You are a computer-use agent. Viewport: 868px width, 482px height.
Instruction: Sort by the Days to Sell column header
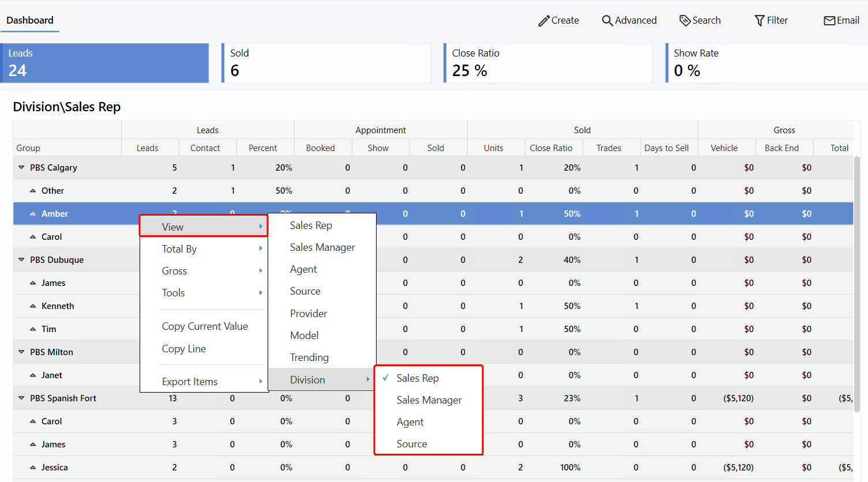[x=666, y=148]
